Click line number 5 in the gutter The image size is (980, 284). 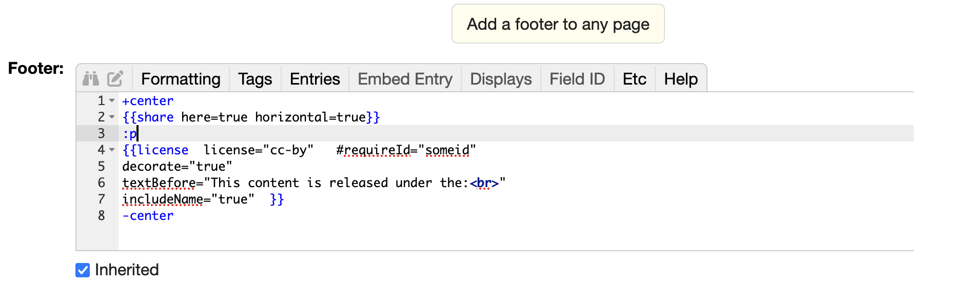(102, 167)
